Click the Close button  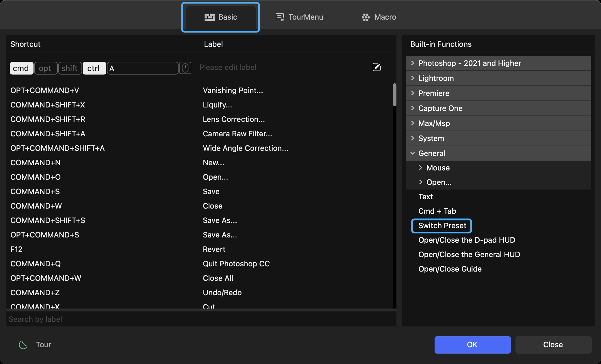[x=553, y=345]
